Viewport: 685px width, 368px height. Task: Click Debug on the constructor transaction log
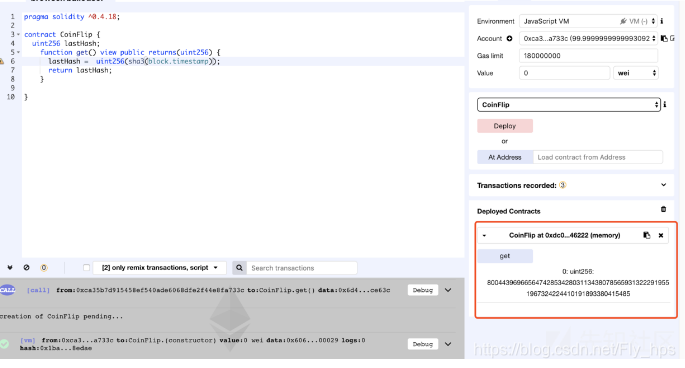coord(422,344)
